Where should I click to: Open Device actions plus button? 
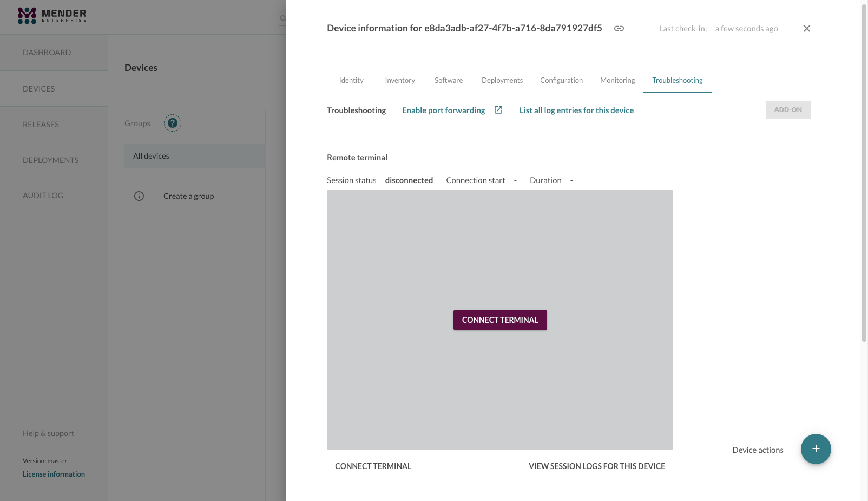816,449
